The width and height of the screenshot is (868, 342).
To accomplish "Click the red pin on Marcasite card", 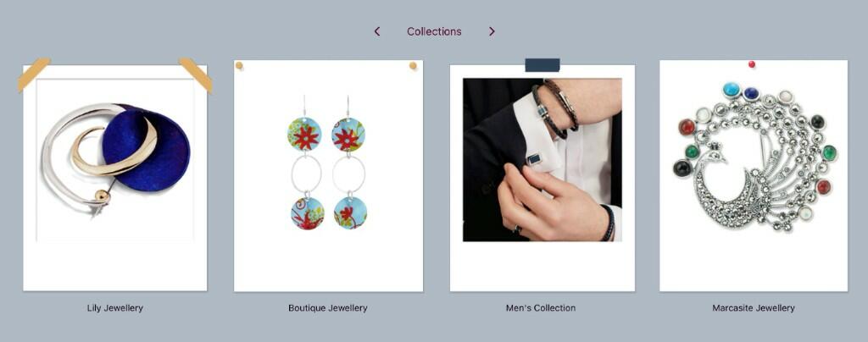I will click(752, 64).
